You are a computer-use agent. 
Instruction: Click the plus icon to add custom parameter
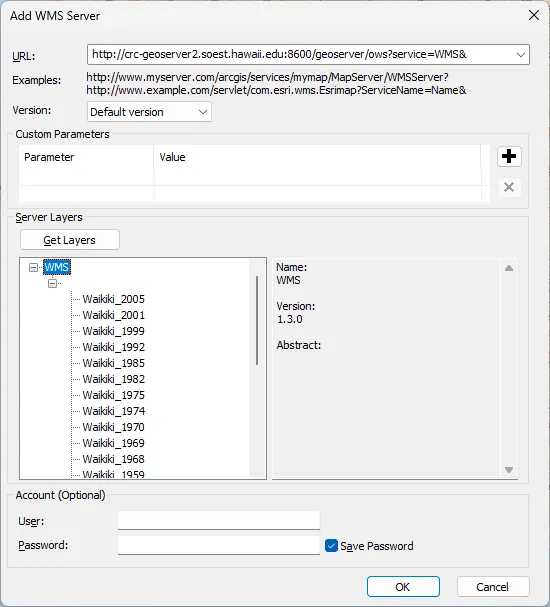[509, 156]
